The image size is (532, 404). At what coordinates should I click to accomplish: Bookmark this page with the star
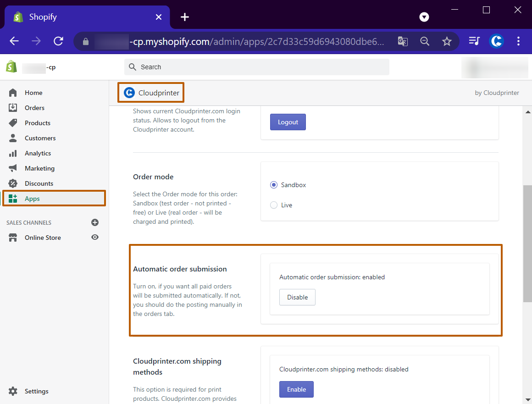pos(447,41)
